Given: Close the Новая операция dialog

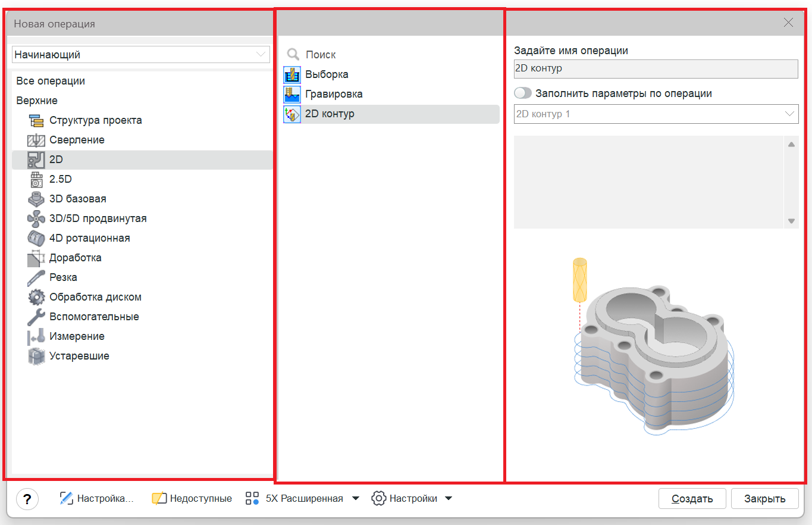Looking at the screenshot, I should (x=789, y=23).
